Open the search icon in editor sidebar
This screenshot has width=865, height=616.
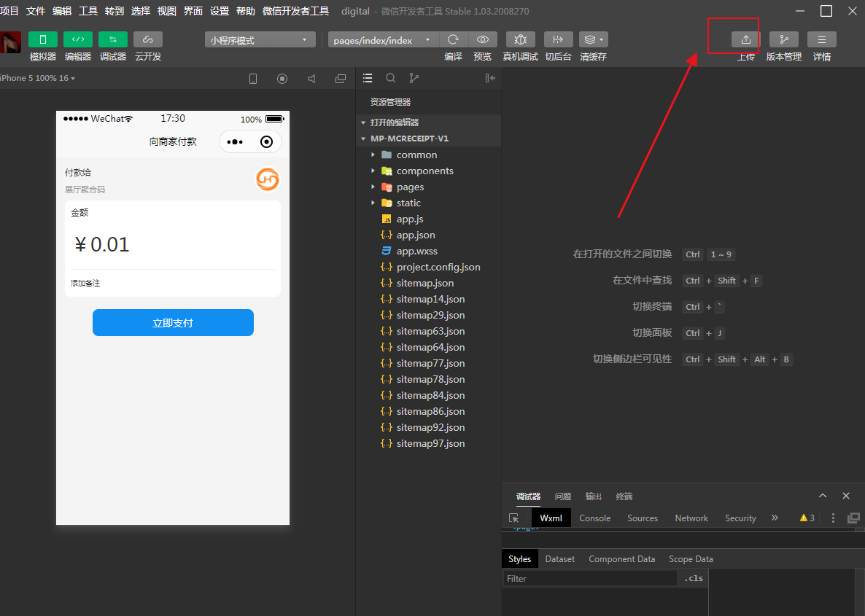coord(391,78)
